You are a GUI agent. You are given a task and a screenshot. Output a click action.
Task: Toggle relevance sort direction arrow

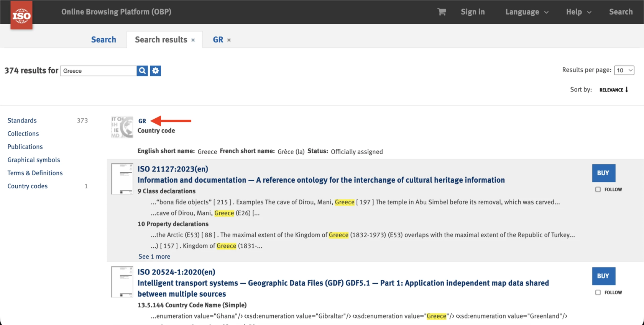point(627,90)
